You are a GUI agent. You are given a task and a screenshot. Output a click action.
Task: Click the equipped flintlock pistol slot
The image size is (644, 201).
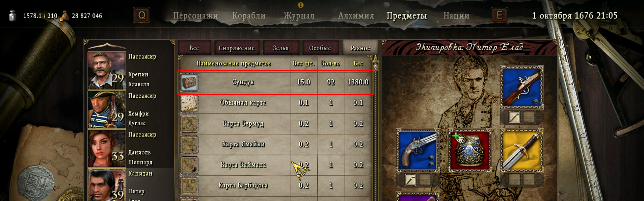point(418,150)
